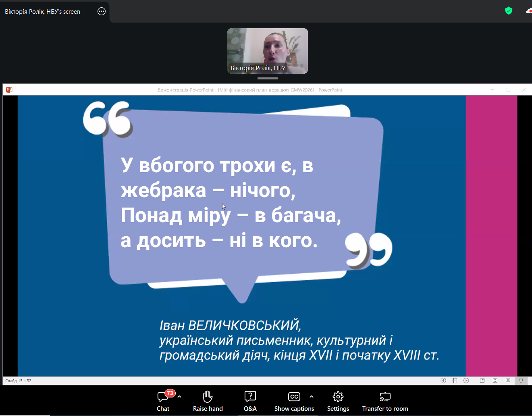Open screen share more options menu
Image resolution: width=532 pixels, height=416 pixels.
point(102,11)
